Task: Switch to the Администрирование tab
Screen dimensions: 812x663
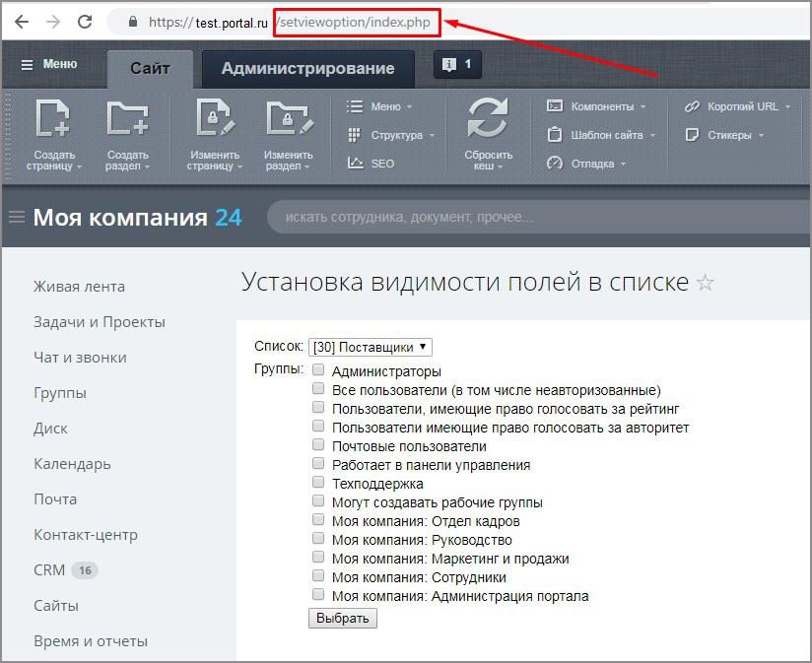Action: pos(305,69)
